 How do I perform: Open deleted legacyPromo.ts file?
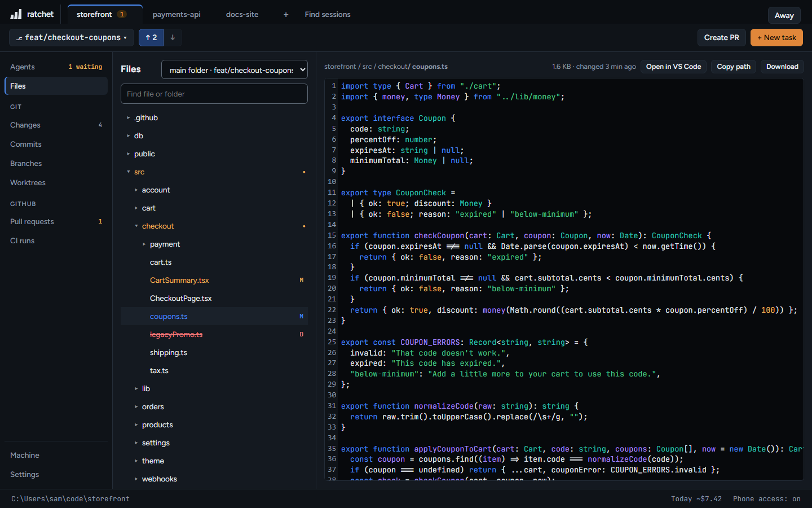click(x=214, y=335)
